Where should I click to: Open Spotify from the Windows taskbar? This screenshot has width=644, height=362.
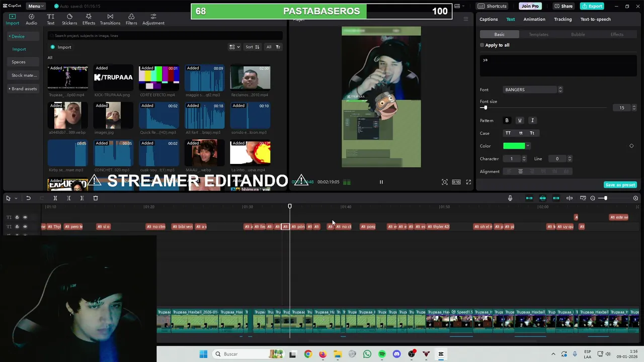[382, 354]
